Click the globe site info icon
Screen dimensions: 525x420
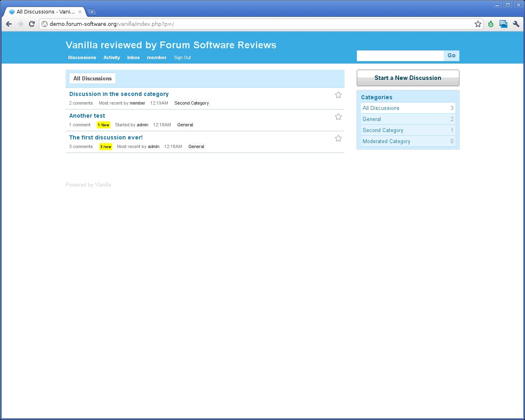[x=44, y=24]
